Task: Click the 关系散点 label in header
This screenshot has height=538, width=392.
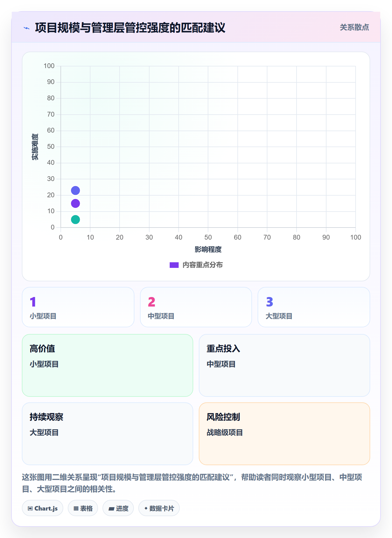Action: pyautogui.click(x=354, y=27)
